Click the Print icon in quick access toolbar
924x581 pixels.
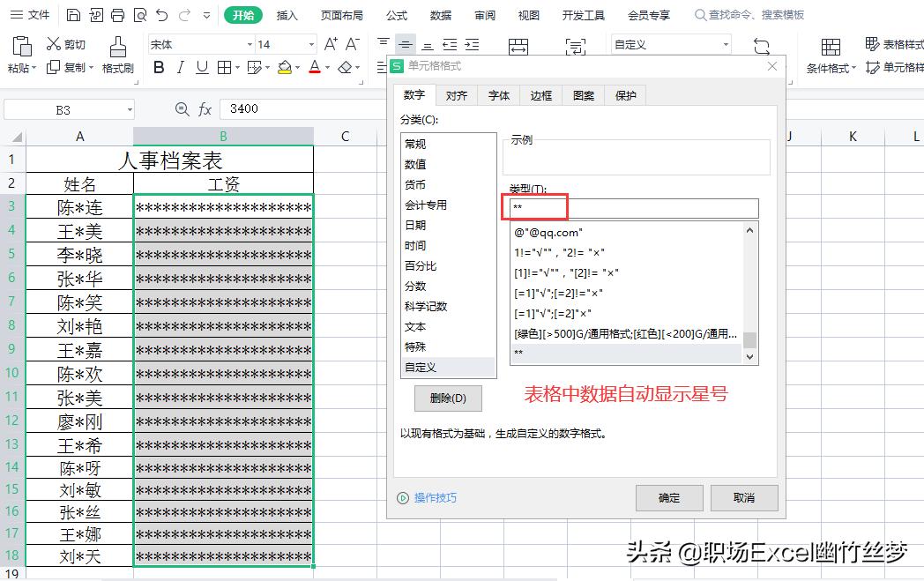(x=117, y=14)
